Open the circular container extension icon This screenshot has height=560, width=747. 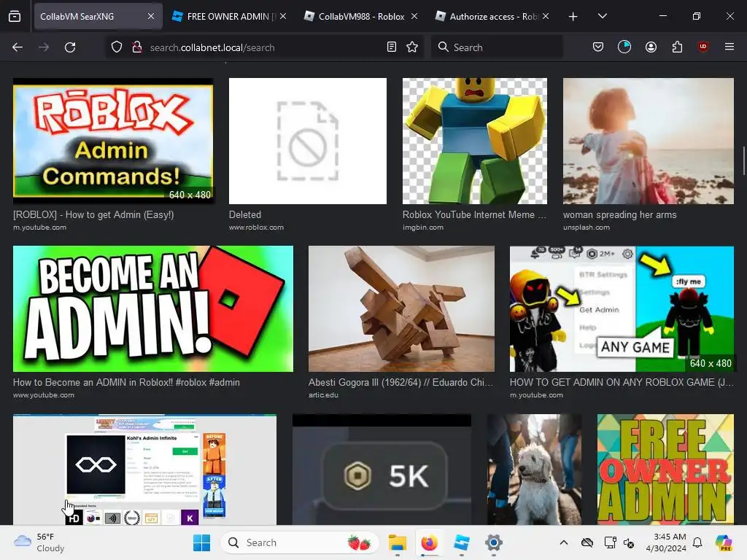tap(624, 47)
